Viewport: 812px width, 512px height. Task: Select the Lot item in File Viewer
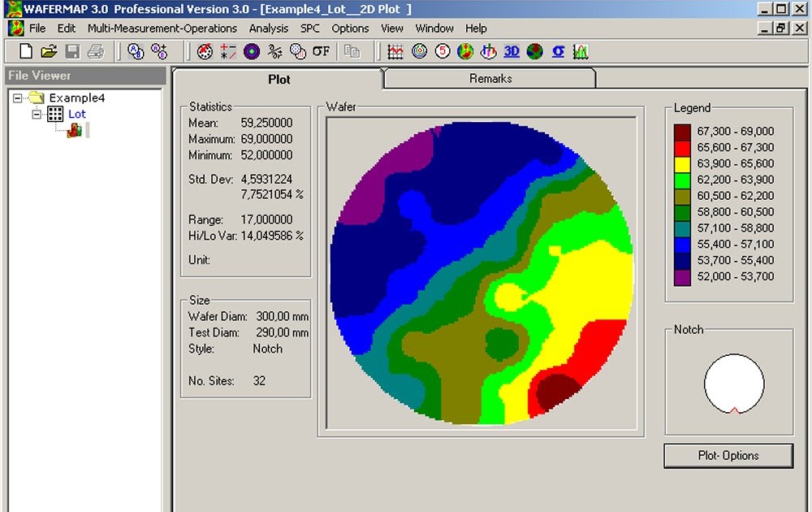(76, 114)
